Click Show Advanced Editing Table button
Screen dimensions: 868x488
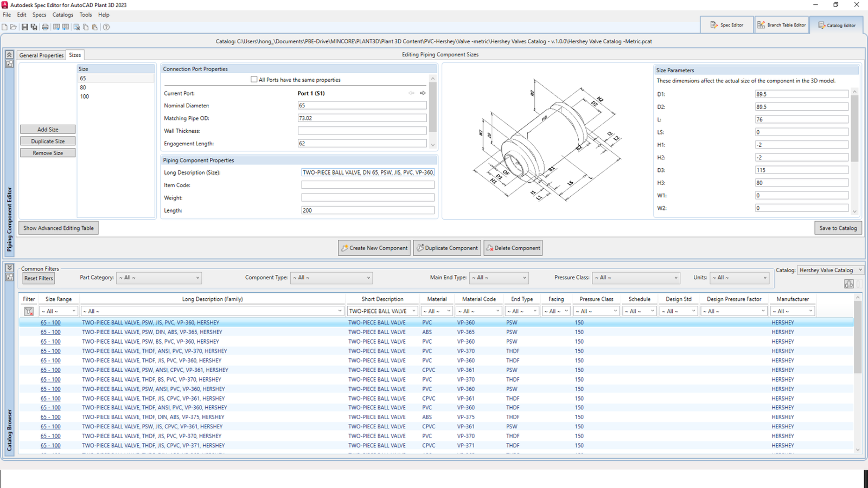[59, 228]
